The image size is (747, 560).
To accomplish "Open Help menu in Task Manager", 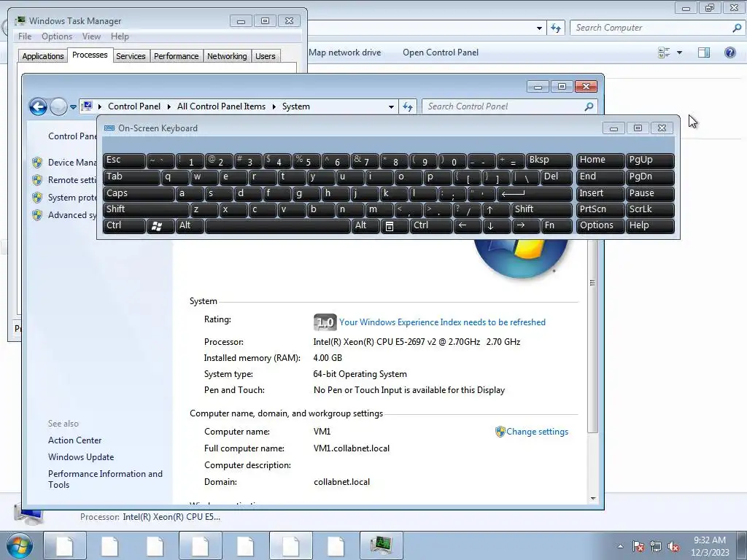I will (120, 36).
